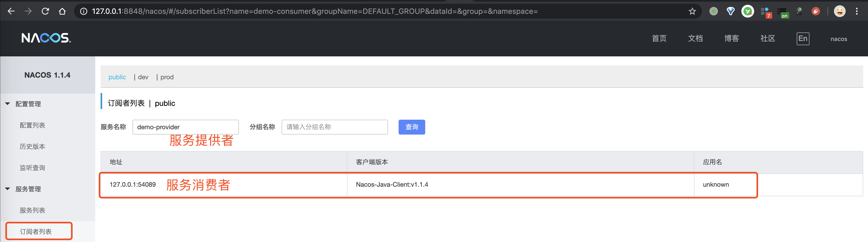Go back with the browser back arrow
Viewport: 868px width, 242px height.
(11, 11)
